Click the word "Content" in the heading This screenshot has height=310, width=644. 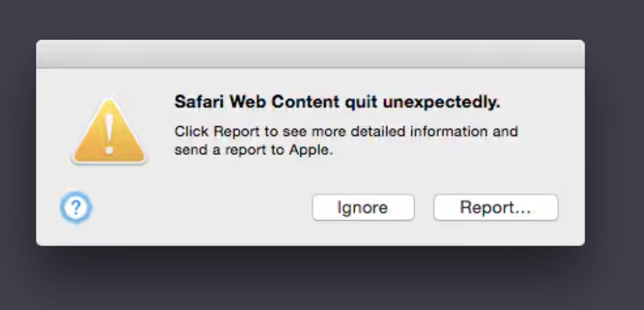click(x=306, y=101)
